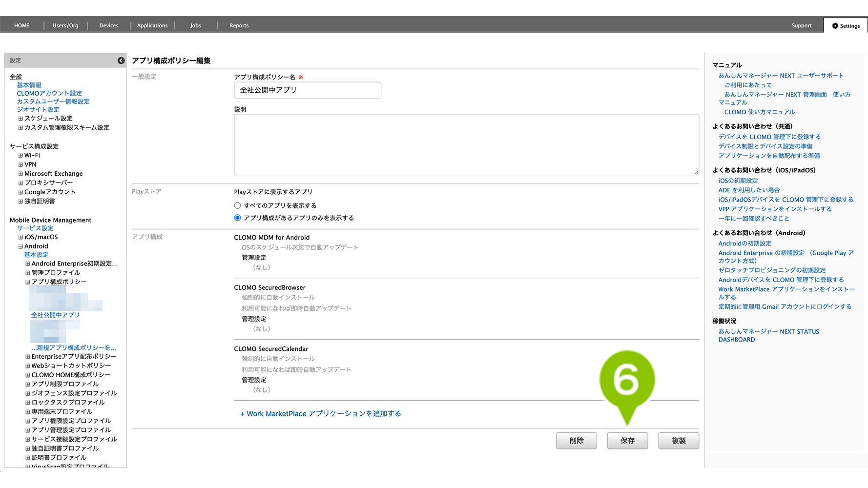Viewport: 868px width, 488px height.
Task: Select 全社公開中アプリ policy in sidebar
Action: click(55, 315)
